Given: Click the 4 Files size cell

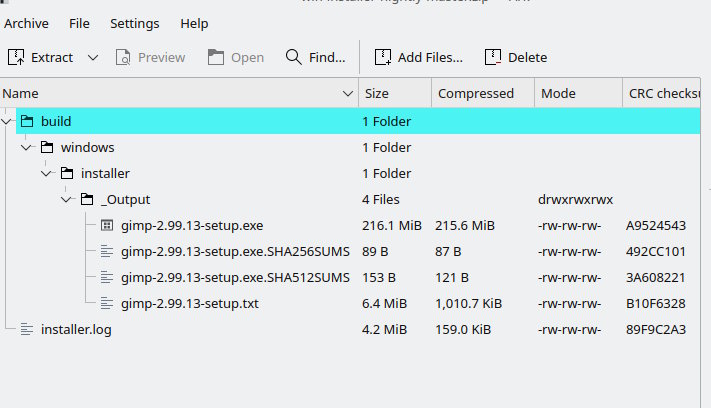Looking at the screenshot, I should (x=380, y=199).
